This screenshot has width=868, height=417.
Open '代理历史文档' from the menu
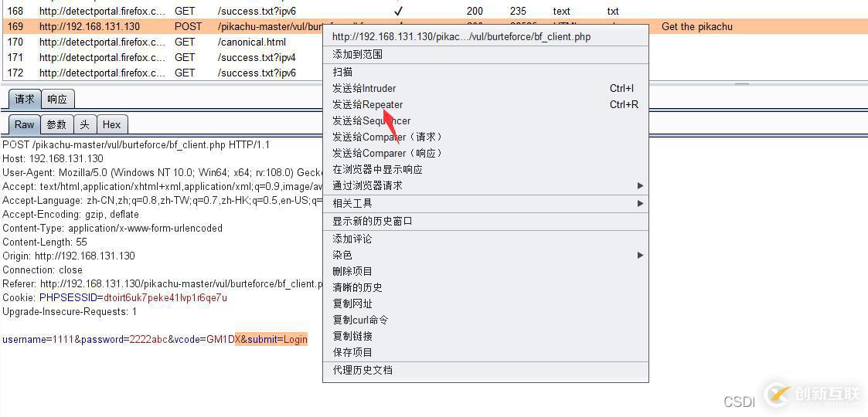click(485, 370)
